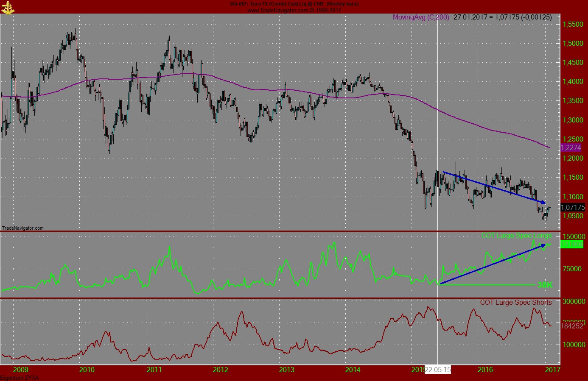Click the green 38K reference label
Viewport: 588px width, 381px height.
tap(544, 286)
